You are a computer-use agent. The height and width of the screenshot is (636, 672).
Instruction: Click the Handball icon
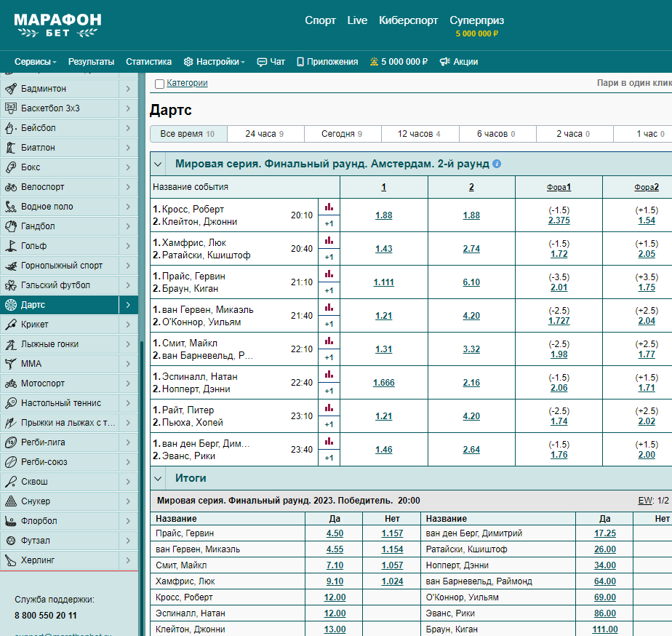(x=11, y=226)
